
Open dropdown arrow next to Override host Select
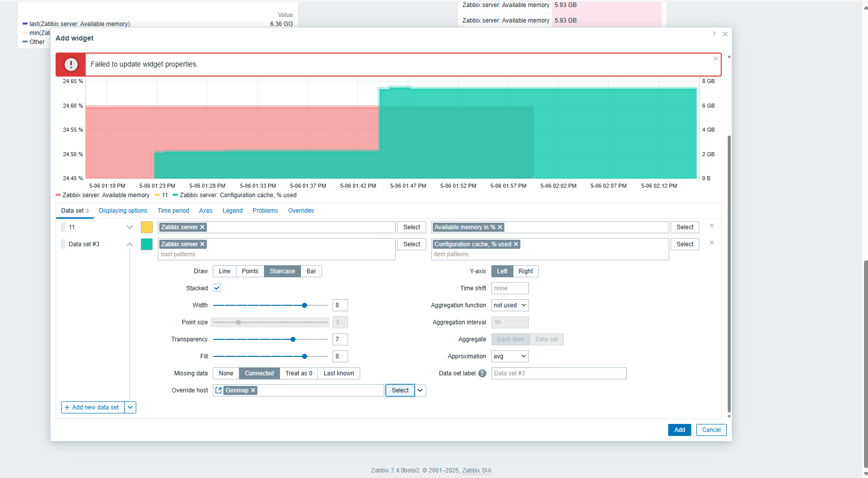(x=420, y=390)
